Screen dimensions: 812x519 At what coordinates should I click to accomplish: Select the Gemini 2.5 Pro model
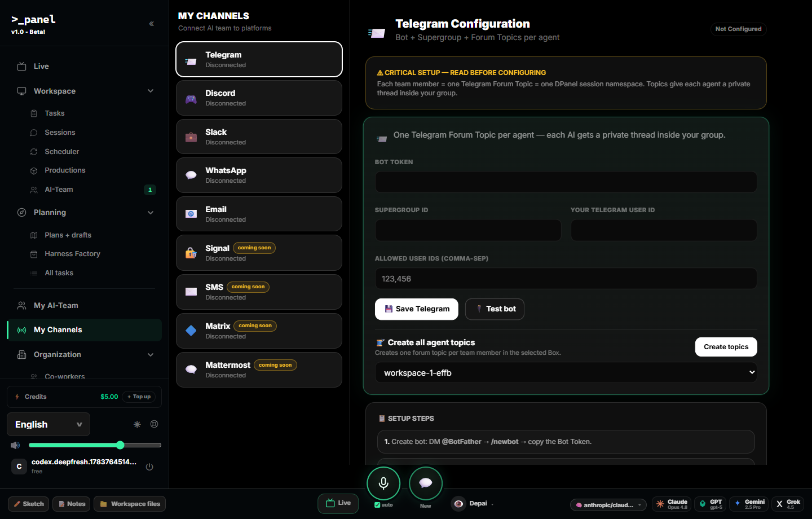748,504
